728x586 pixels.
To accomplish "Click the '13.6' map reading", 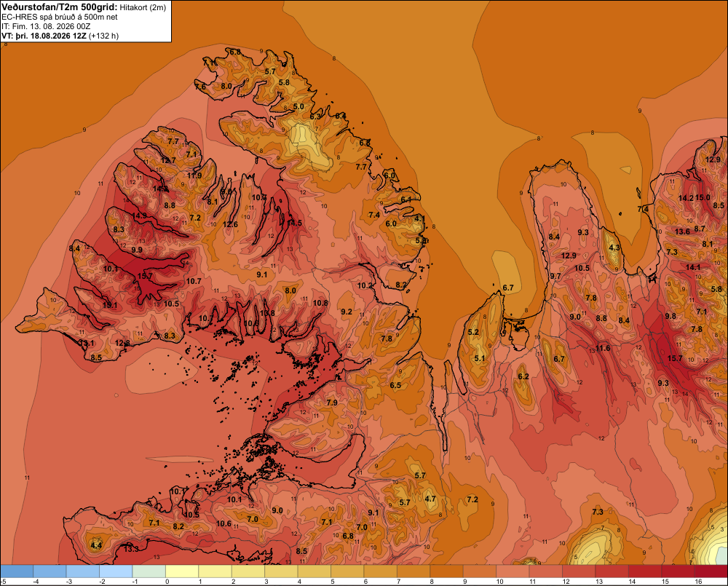I will click(682, 231).
